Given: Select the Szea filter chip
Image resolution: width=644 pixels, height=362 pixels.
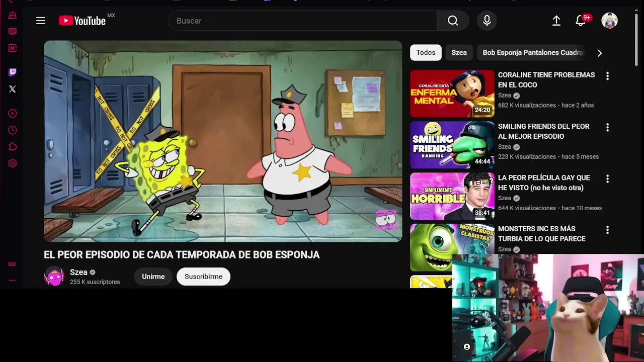Looking at the screenshot, I should pos(459,52).
